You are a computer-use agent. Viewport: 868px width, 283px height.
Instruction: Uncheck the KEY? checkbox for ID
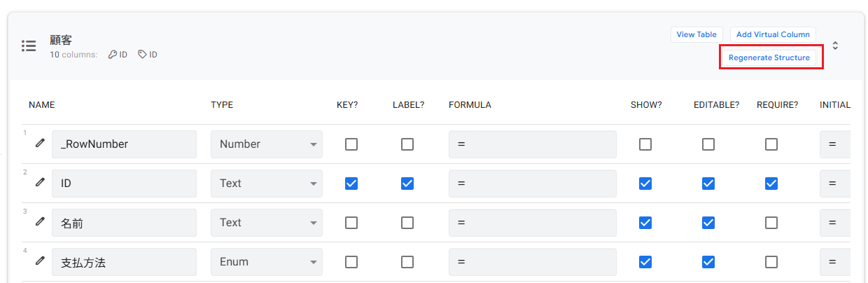click(351, 184)
